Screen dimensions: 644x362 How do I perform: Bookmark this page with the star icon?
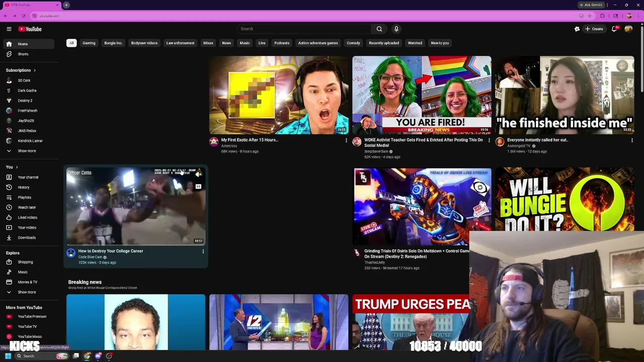coord(590,16)
